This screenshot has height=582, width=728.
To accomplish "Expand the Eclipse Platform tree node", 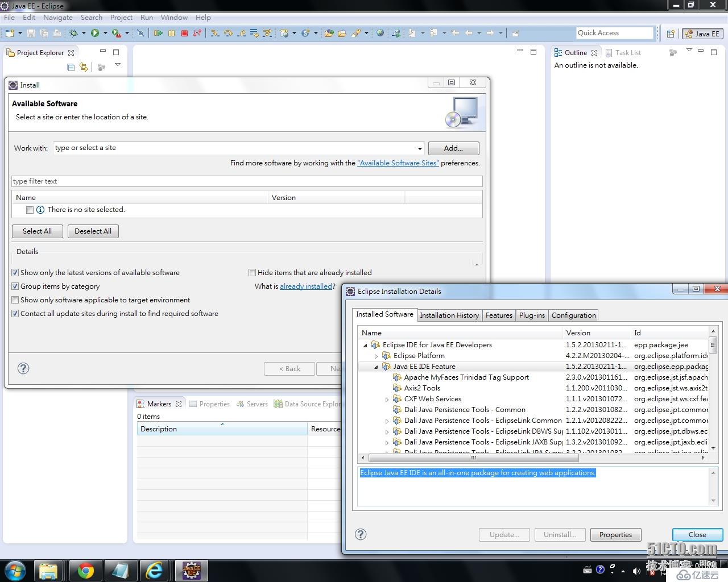I will tap(376, 356).
